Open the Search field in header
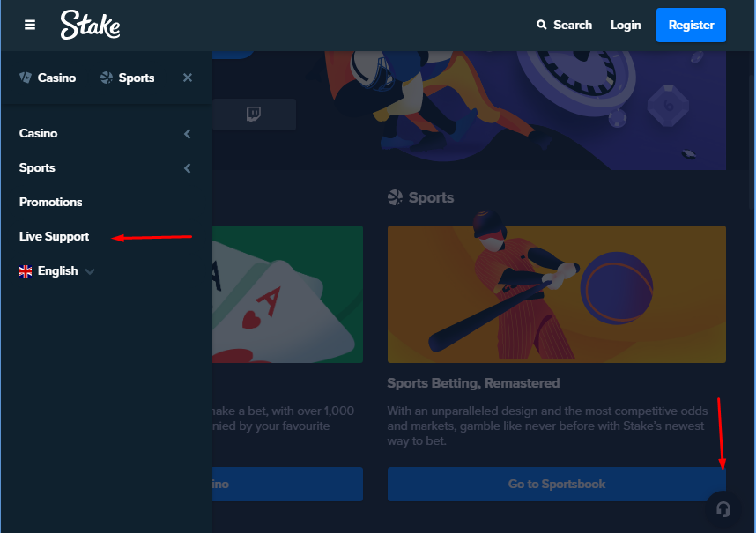 click(x=564, y=25)
